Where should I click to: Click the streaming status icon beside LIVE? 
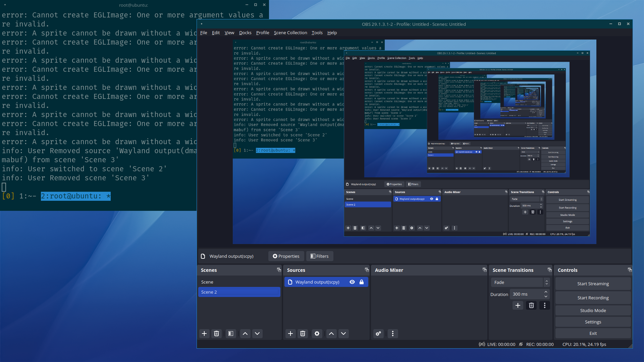click(482, 344)
